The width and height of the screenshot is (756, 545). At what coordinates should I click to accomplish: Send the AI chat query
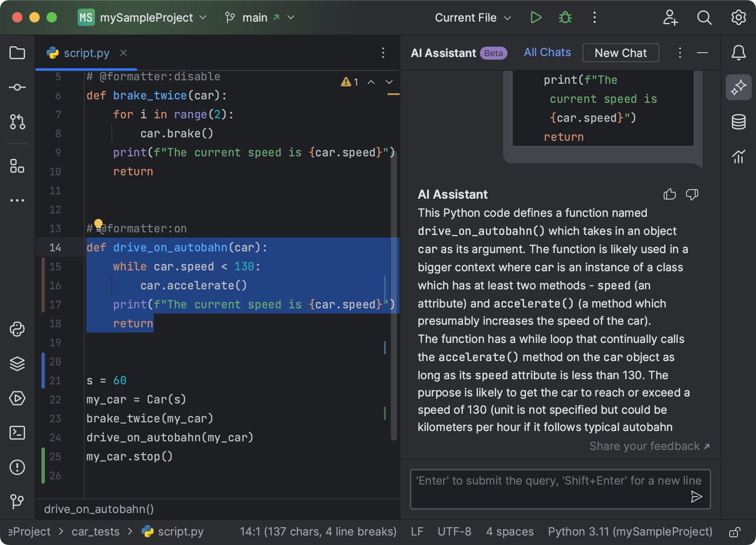(696, 497)
